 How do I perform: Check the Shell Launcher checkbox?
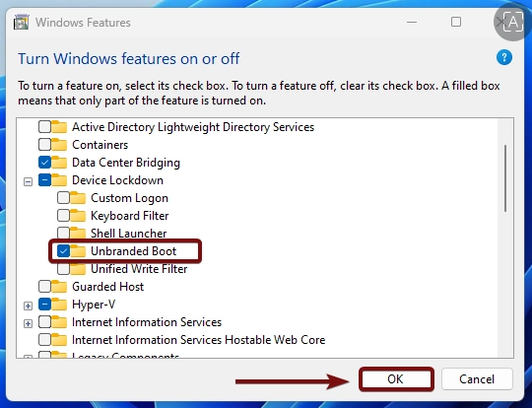(63, 233)
